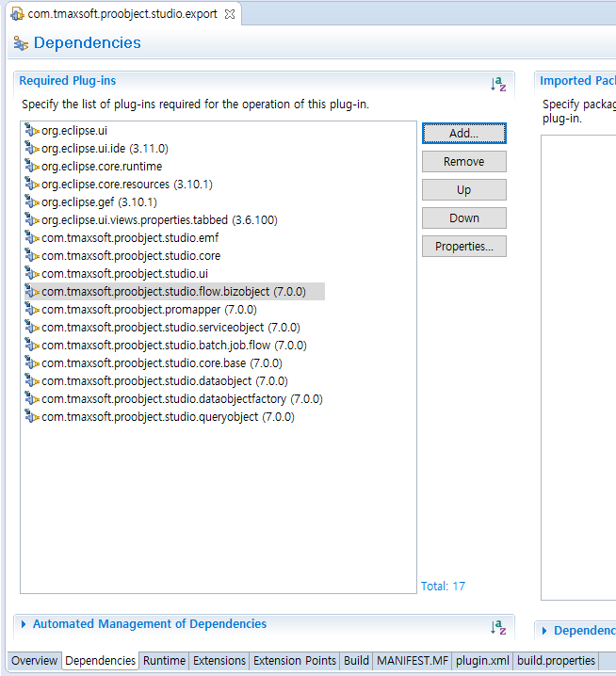This screenshot has width=616, height=676.
Task: View the MANIFEST.MF tab
Action: [x=413, y=661]
